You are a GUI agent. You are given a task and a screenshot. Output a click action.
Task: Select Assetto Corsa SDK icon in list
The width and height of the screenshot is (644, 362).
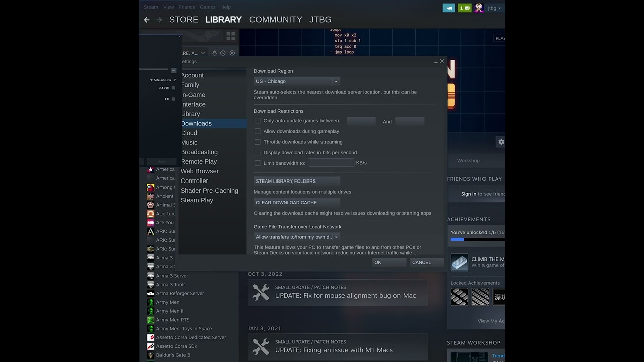click(150, 346)
